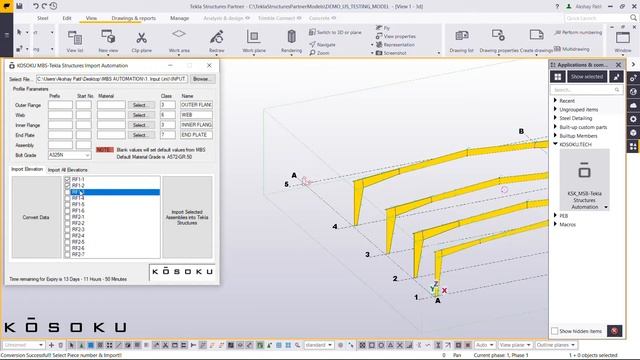Click the Representation tool
This screenshot has width=640, height=360.
(x=395, y=44)
